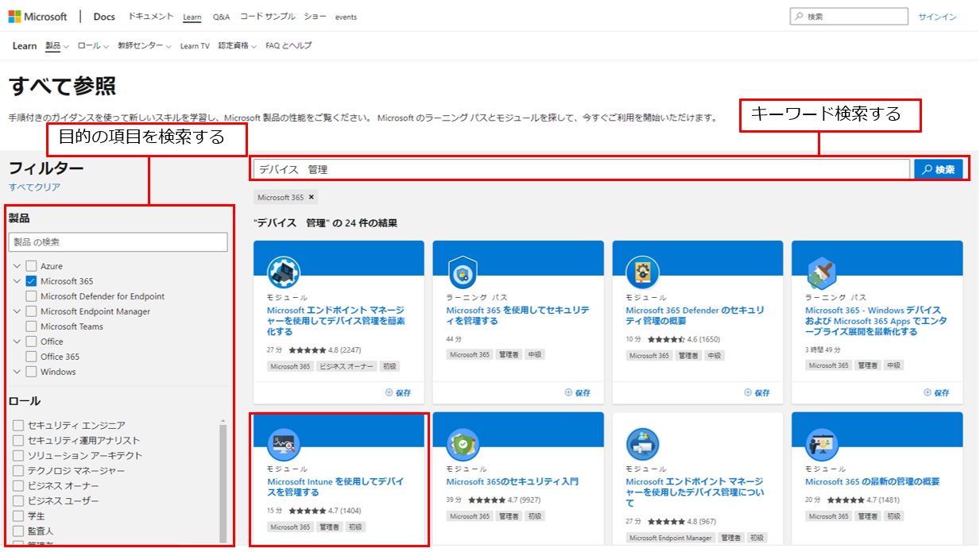Image resolution: width=980 pixels, height=552 pixels.
Task: Open the Microsoft 365のセキュリティ入門 module
Action: tap(513, 481)
